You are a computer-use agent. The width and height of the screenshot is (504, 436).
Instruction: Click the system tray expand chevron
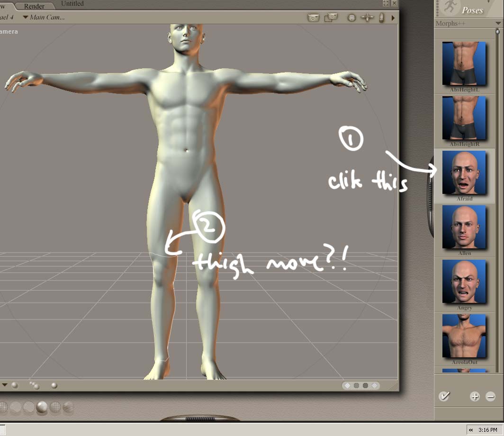(x=471, y=430)
